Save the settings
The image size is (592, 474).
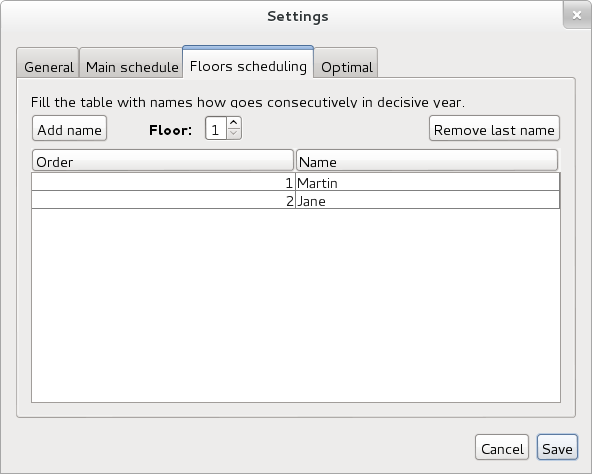[x=557, y=448]
